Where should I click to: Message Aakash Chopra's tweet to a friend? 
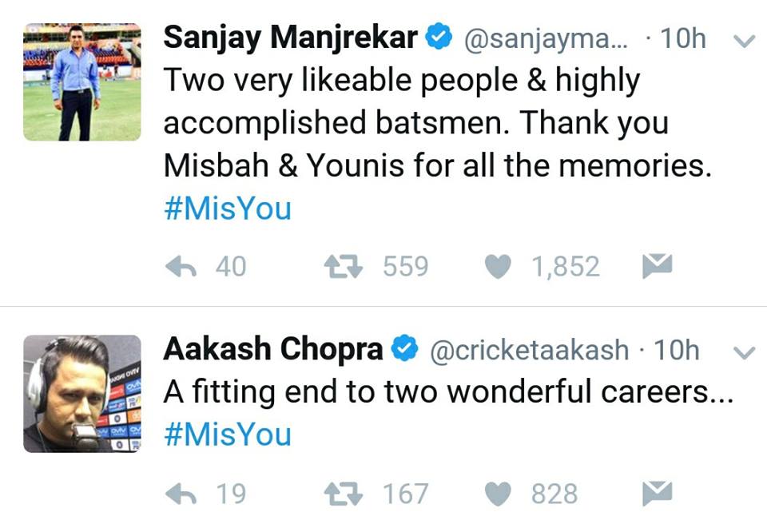(657, 492)
